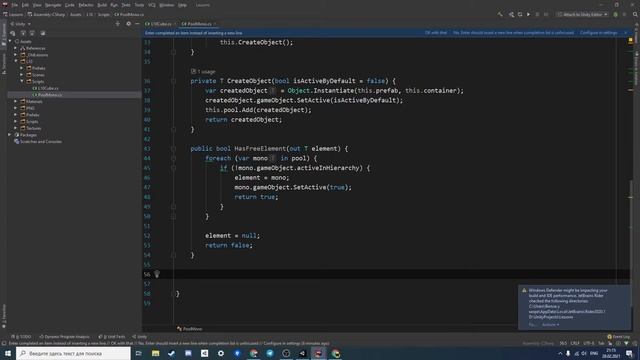Open the Attach to Unity Editor dropdown
The image size is (640, 360).
(582, 14)
